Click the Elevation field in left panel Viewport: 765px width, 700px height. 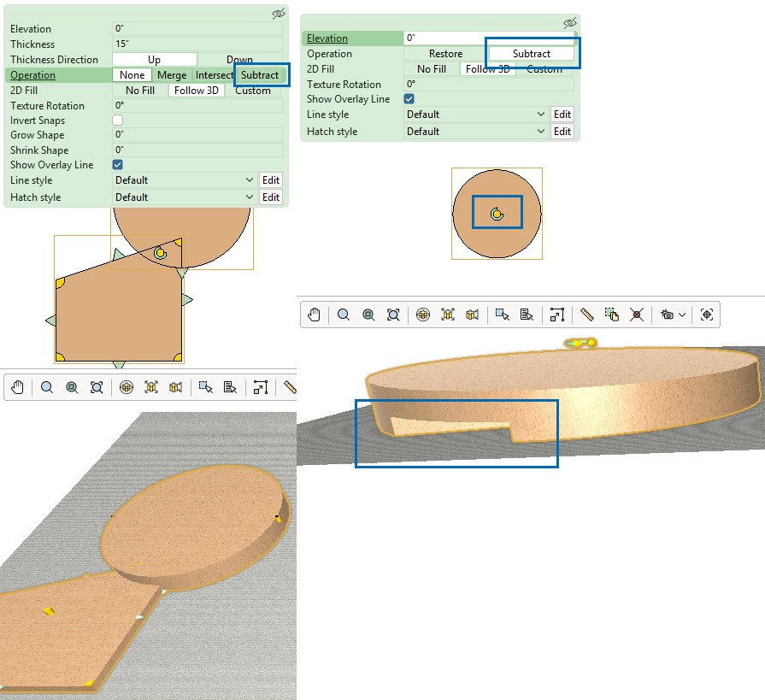pyautogui.click(x=197, y=29)
